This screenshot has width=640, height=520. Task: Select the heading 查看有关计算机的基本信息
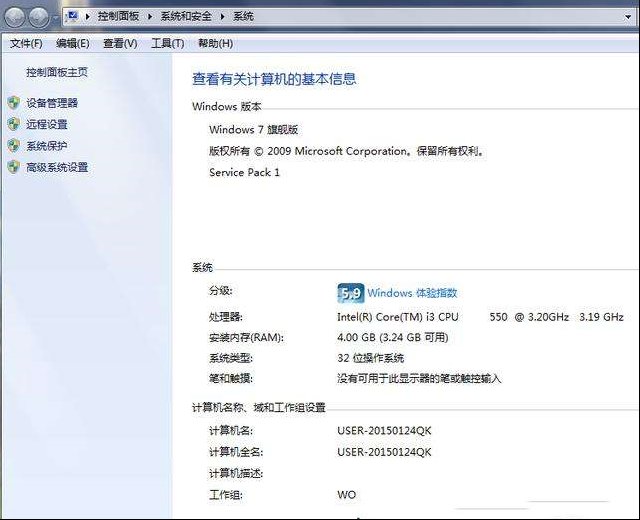tap(274, 79)
